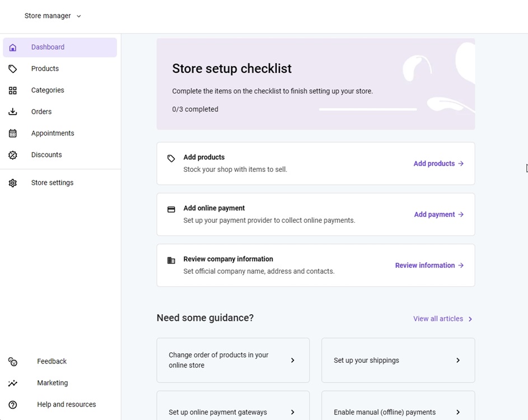Open Store settings via the gear icon
528x420 pixels.
coord(12,183)
